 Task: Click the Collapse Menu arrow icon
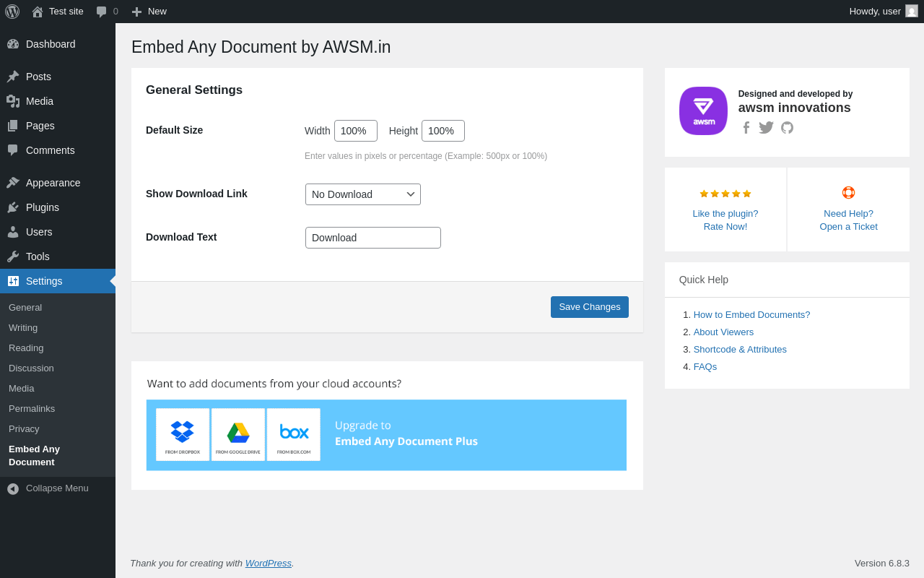[x=13, y=489]
